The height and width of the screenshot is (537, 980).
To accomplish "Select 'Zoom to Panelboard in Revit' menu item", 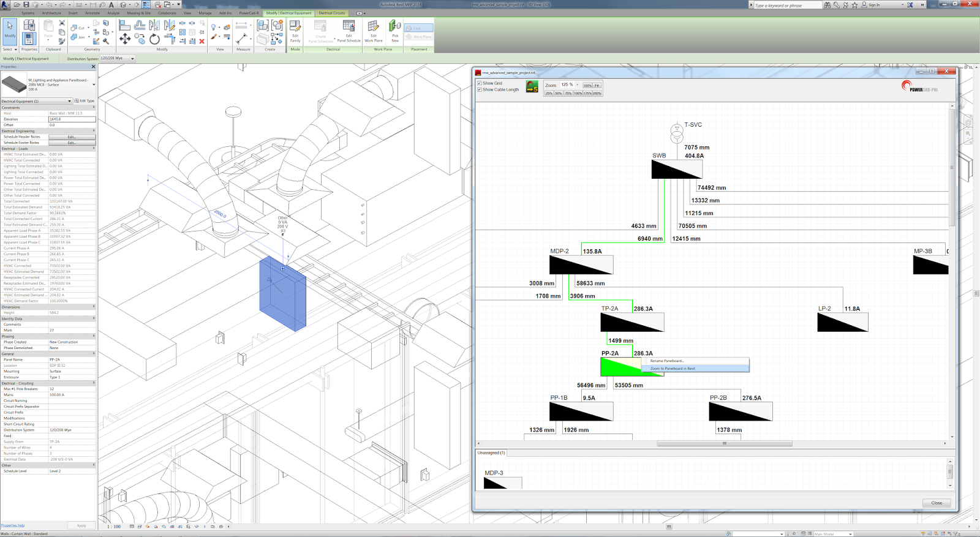I will coord(695,369).
